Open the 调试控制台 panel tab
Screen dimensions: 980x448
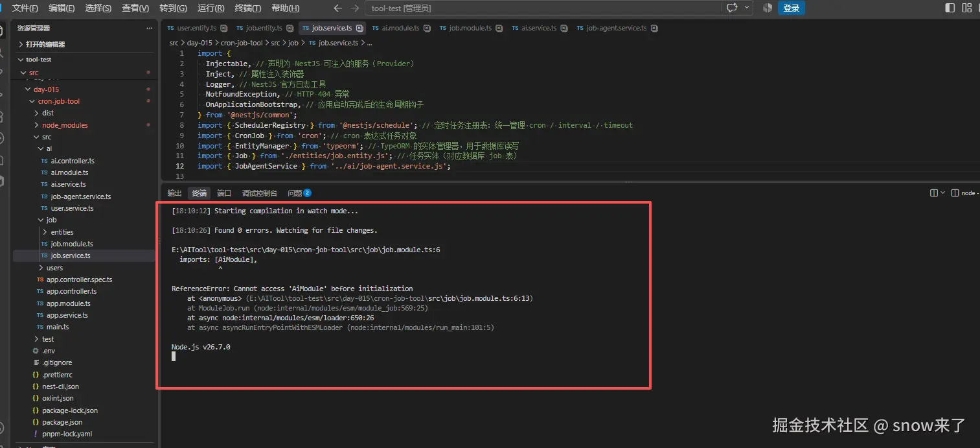259,193
